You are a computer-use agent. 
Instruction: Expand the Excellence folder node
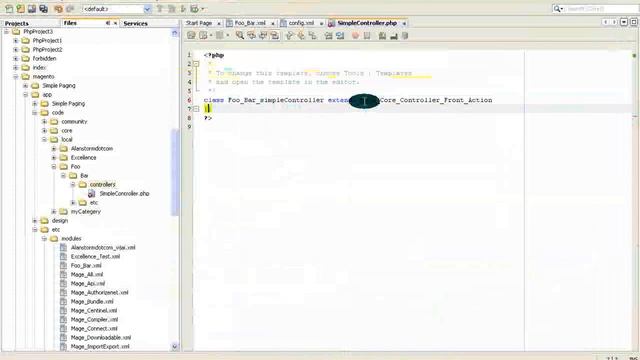54,157
